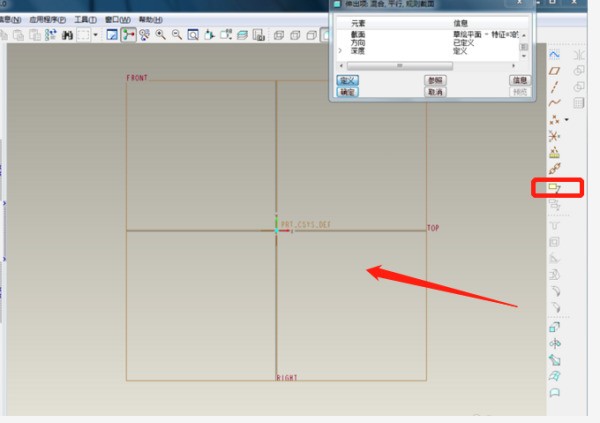Click the Zoom In magnifier icon
The width and height of the screenshot is (600, 423).
[x=160, y=35]
